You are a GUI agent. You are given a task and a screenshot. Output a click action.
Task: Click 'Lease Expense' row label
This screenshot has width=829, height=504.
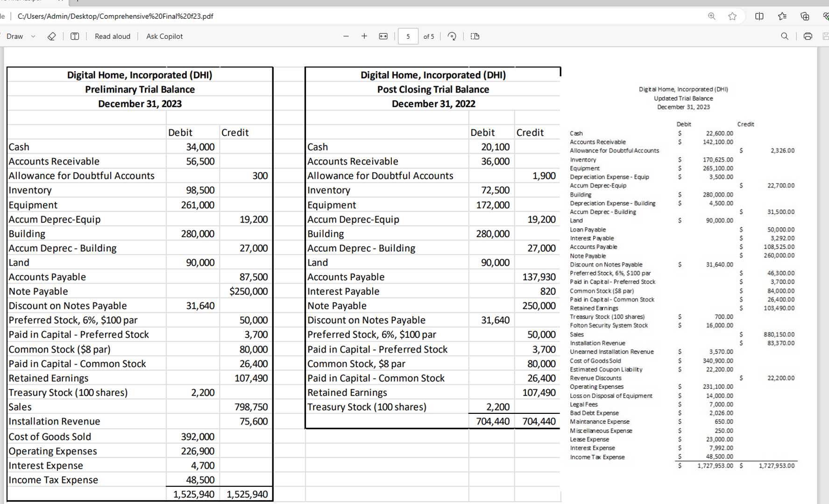pyautogui.click(x=589, y=440)
